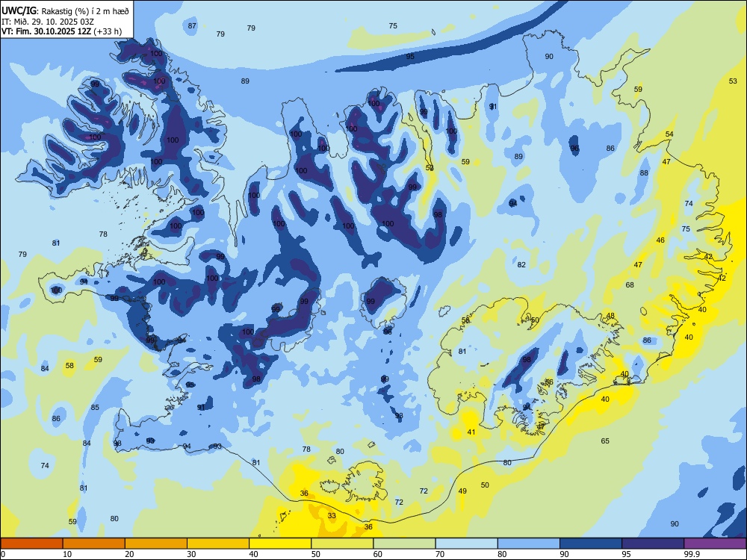The height and width of the screenshot is (560, 747).
Task: Click the '54' humidity value on the map
Action: (x=669, y=134)
